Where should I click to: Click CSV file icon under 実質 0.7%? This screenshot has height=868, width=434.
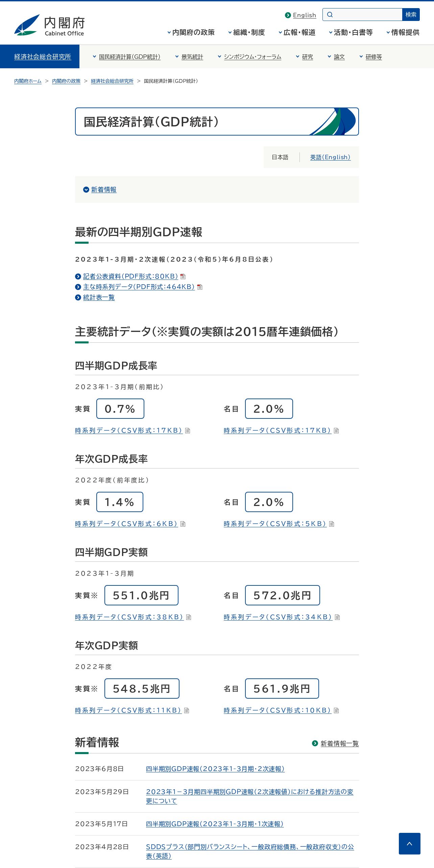pyautogui.click(x=188, y=431)
